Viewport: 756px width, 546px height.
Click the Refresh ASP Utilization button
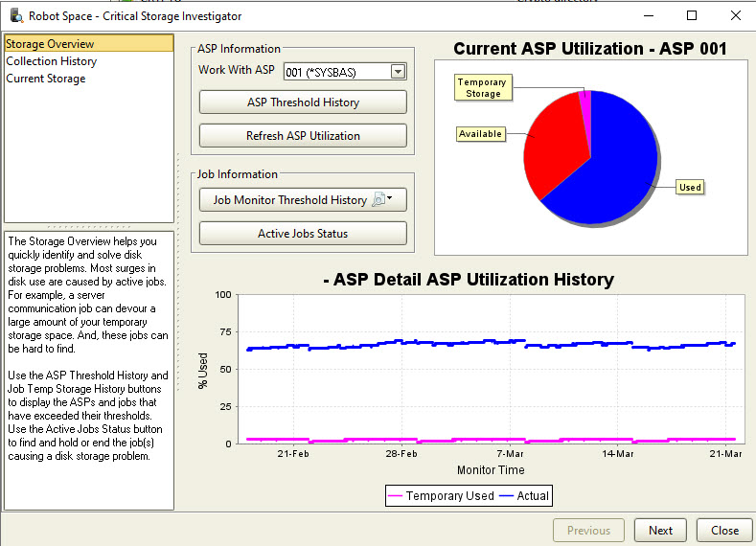[303, 136]
